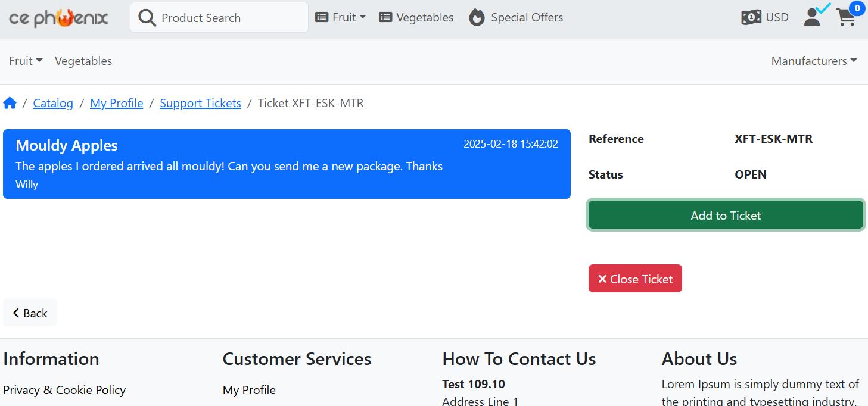Go to home via breadcrumb house icon
868x406 pixels.
click(10, 103)
